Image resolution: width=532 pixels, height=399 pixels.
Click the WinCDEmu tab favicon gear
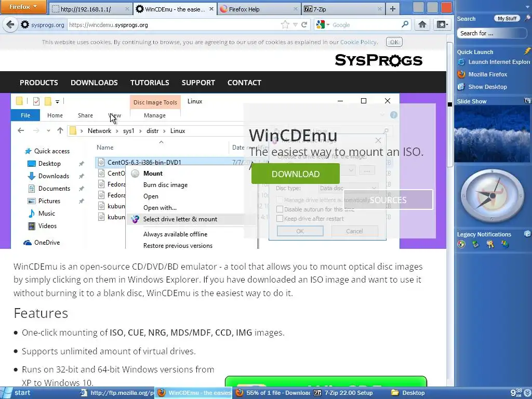coord(139,9)
